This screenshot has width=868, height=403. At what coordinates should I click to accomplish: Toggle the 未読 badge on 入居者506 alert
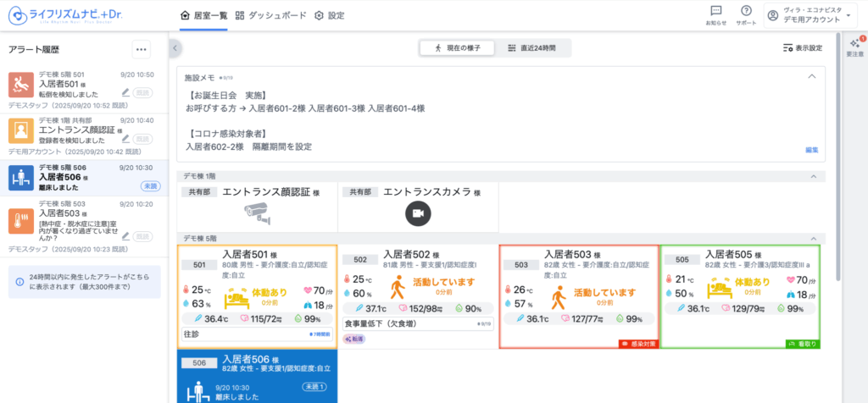coord(150,185)
